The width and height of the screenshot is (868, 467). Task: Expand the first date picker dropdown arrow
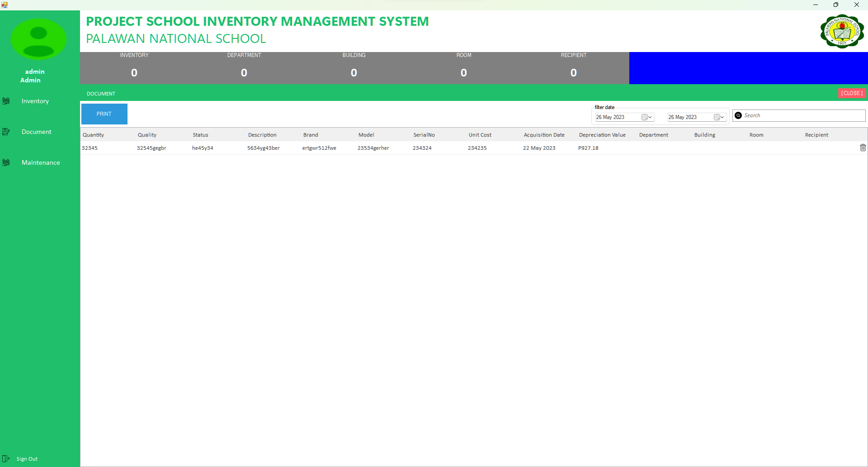point(650,117)
